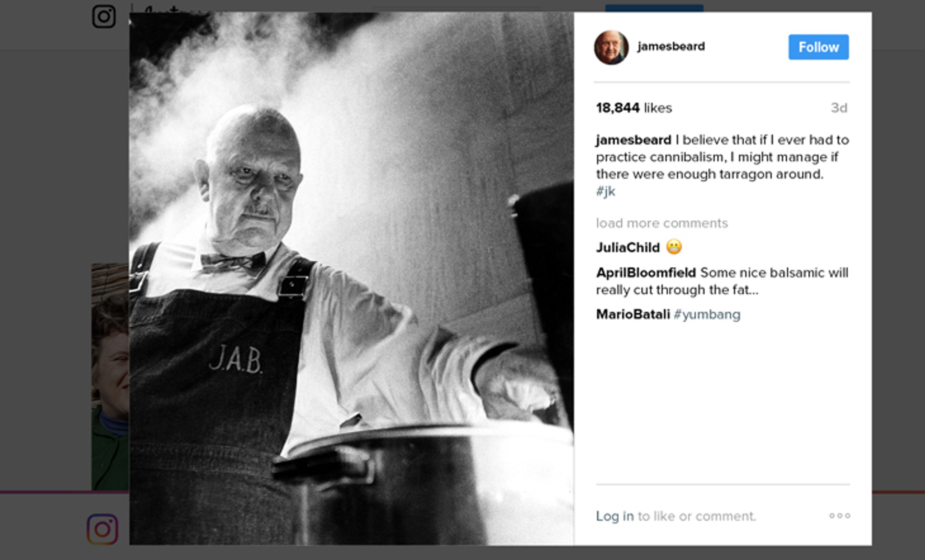The width and height of the screenshot is (925, 560).
Task: Click Log in to like or comment
Action: coord(615,516)
